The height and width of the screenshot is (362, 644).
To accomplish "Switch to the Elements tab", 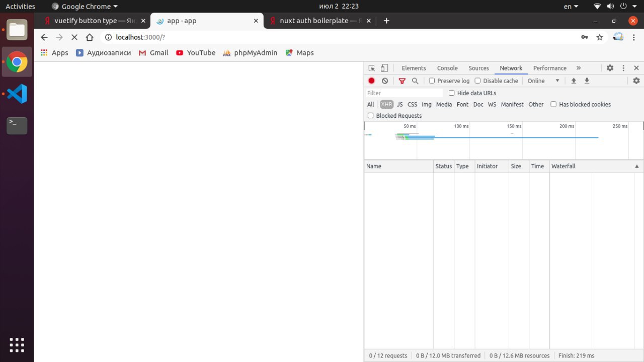I will (x=414, y=68).
